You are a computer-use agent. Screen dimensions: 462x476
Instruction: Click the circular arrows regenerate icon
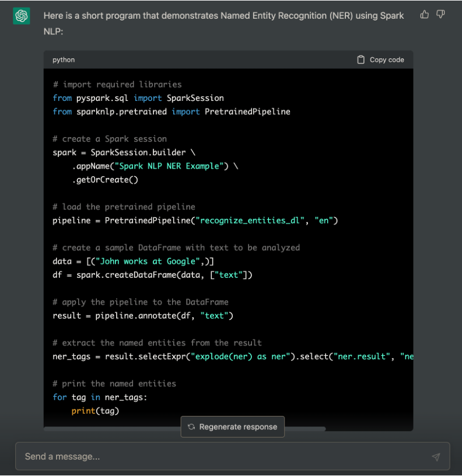click(191, 427)
